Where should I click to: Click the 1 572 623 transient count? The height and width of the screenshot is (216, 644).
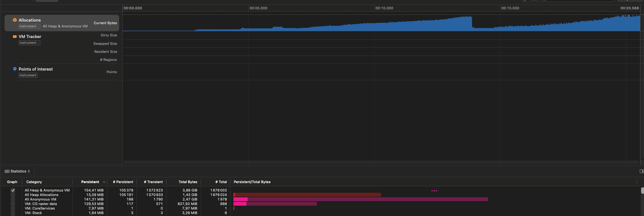155,190
